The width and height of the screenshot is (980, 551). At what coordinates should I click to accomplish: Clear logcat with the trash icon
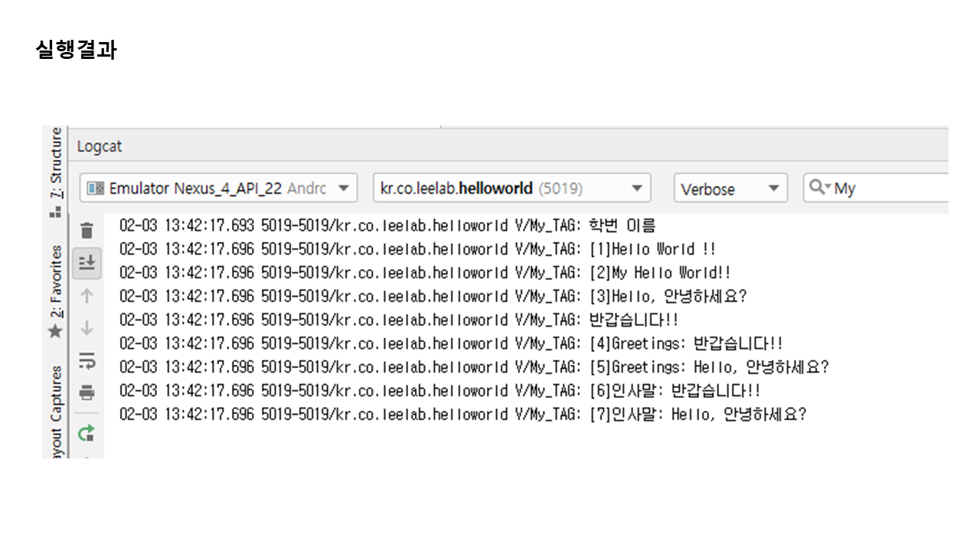point(87,230)
